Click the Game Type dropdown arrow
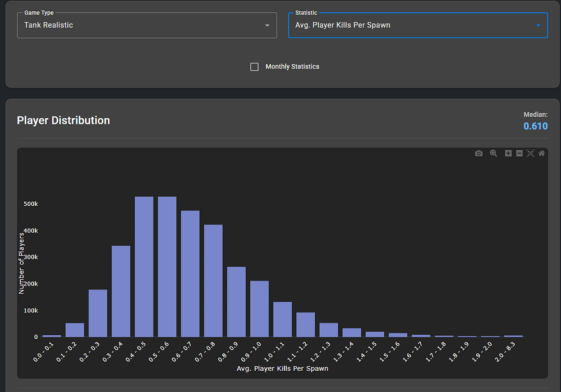Image resolution: width=561 pixels, height=392 pixels. click(x=267, y=26)
